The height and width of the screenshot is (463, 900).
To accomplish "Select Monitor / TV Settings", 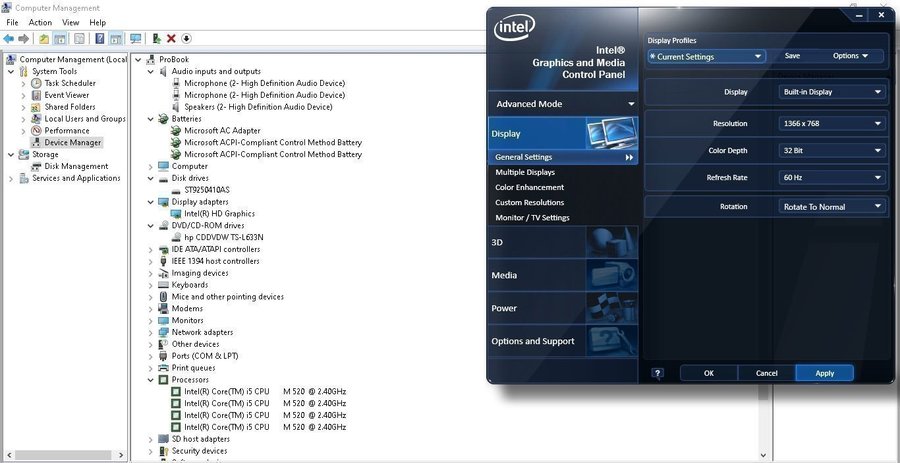I will (x=533, y=217).
